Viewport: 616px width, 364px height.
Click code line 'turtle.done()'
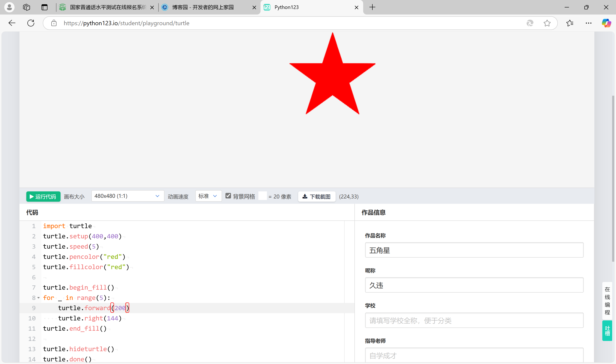pos(67,359)
